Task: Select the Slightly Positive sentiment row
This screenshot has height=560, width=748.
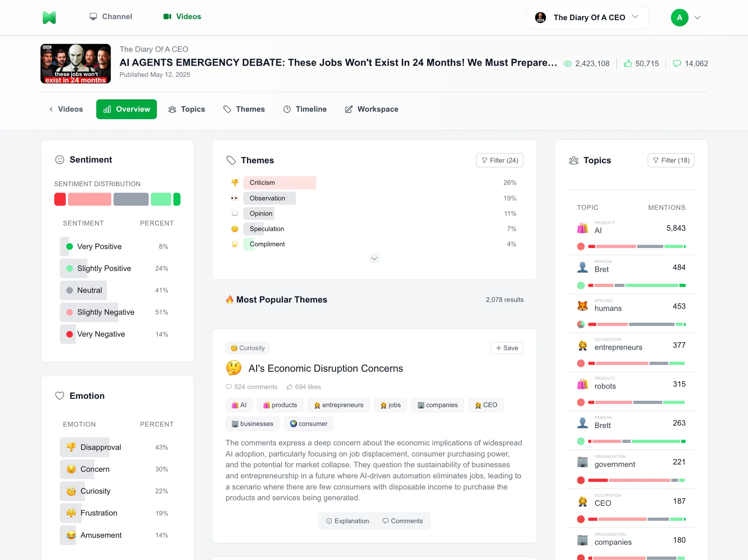Action: [x=117, y=268]
